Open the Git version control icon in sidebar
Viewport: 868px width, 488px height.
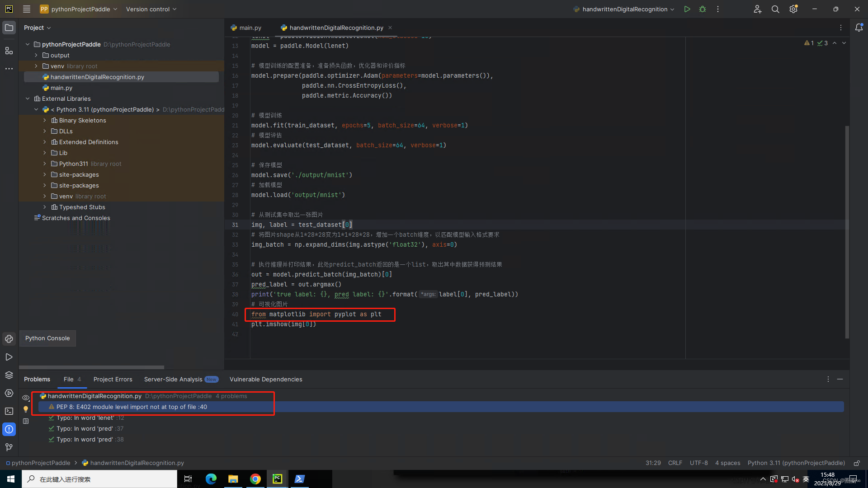[9, 447]
